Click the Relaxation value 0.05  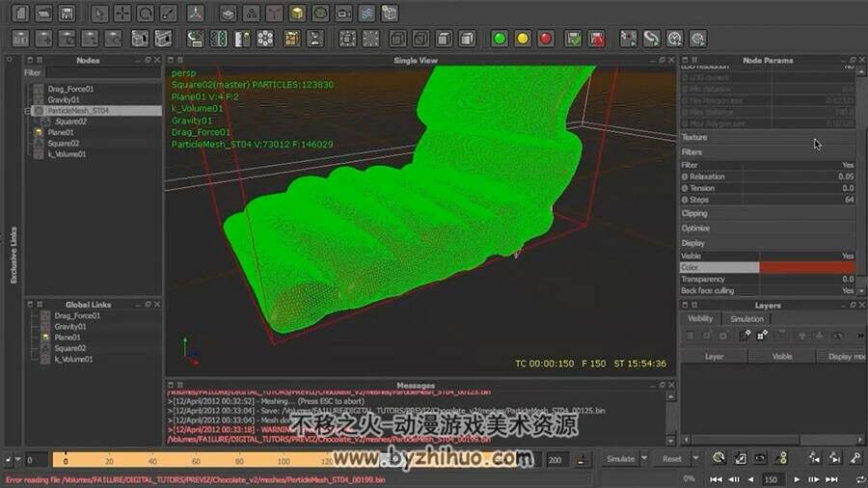[x=845, y=176]
